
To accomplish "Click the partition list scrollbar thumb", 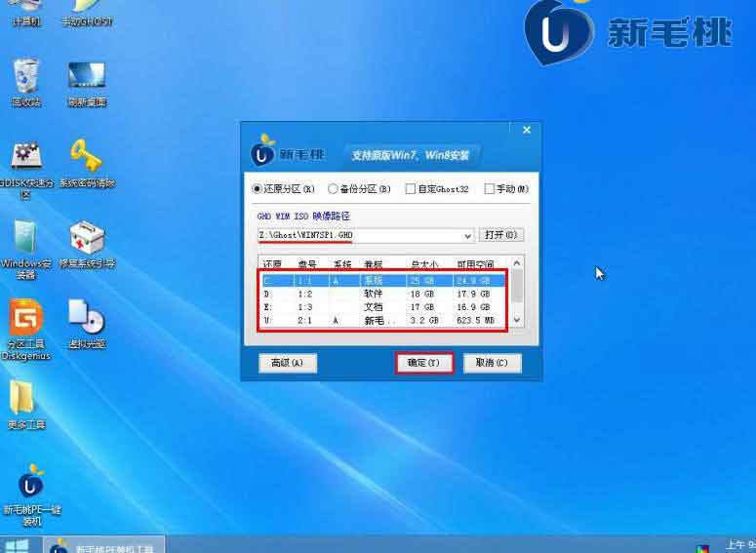I will [517, 286].
